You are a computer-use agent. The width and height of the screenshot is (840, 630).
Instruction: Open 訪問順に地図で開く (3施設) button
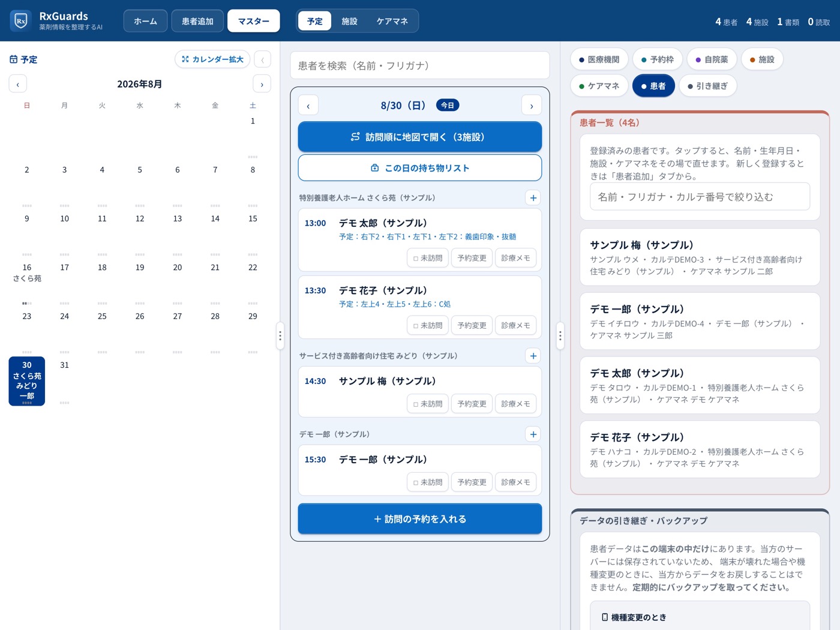420,137
